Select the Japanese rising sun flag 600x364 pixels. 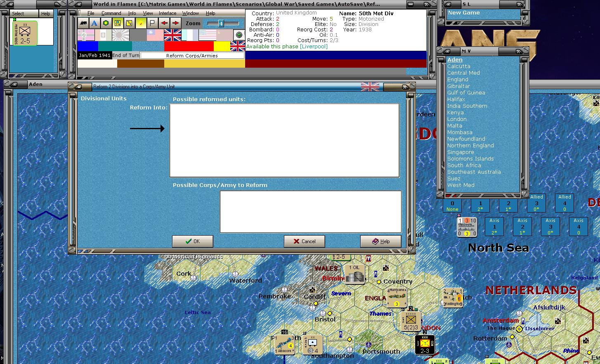click(x=120, y=35)
